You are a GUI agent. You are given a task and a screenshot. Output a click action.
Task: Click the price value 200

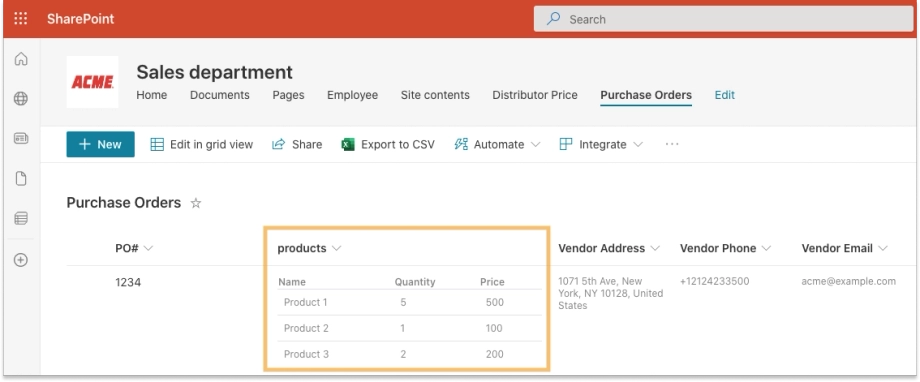(x=495, y=354)
